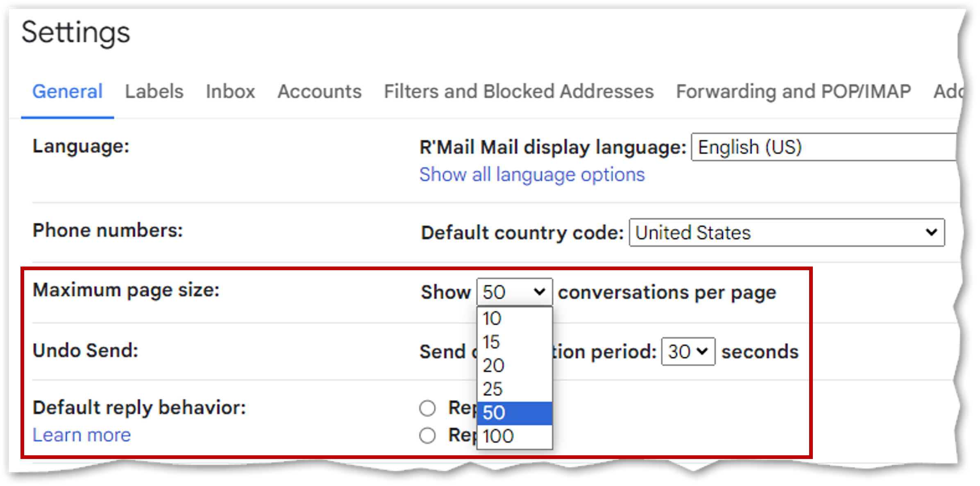This screenshot has height=486, width=980.
Task: Open the display language dropdown
Action: pyautogui.click(x=823, y=147)
